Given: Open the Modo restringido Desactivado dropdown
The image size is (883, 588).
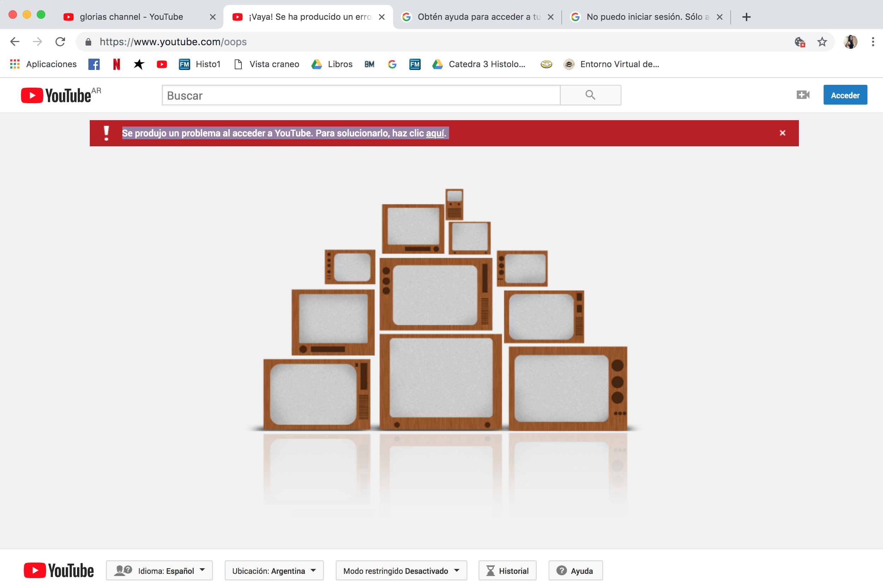Looking at the screenshot, I should tap(400, 570).
